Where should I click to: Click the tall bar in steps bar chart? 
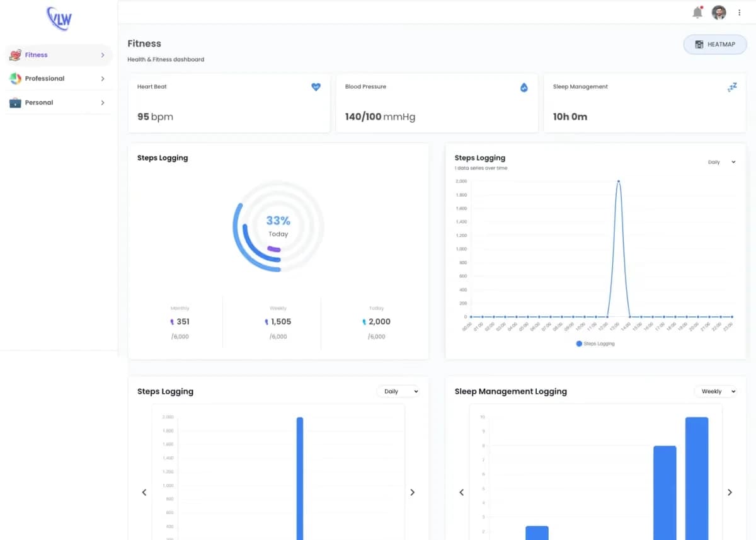point(300,478)
